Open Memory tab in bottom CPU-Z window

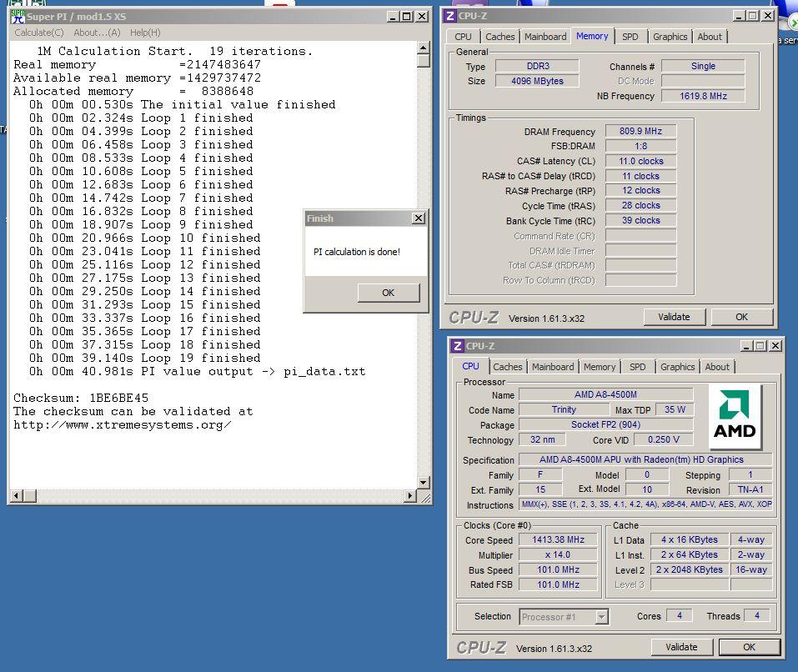[600, 367]
